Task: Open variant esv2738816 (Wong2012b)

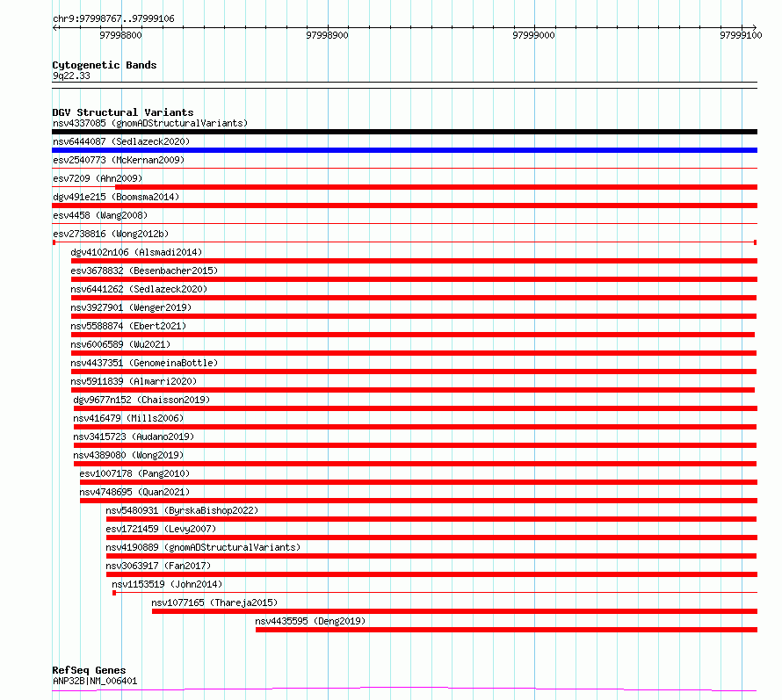Action: [x=111, y=234]
